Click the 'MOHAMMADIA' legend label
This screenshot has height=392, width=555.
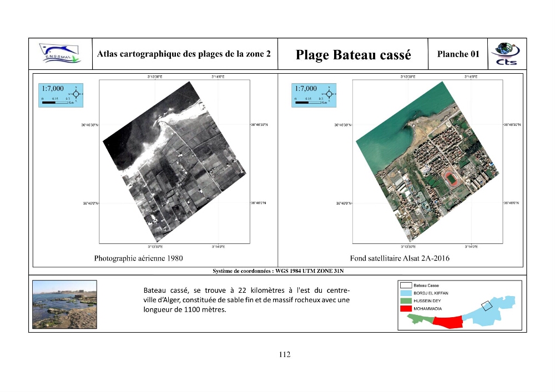coord(427,309)
